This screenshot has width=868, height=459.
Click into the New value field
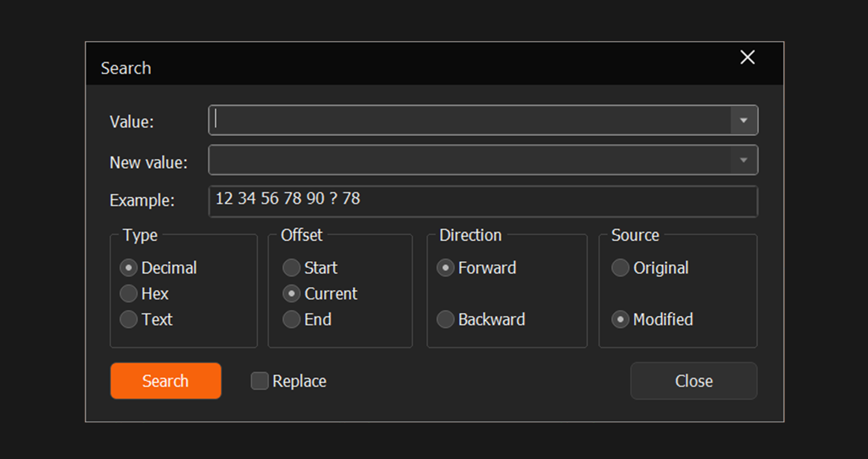469,160
